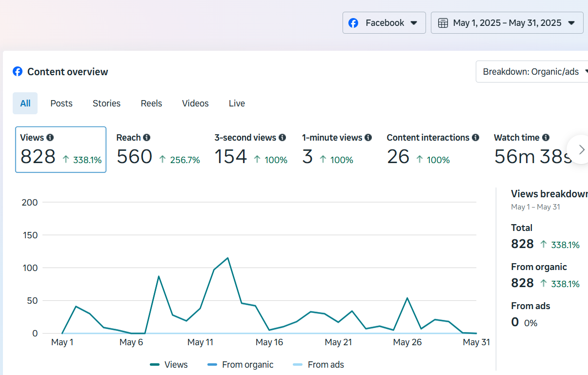Open the Facebook platform dropdown

pyautogui.click(x=384, y=23)
